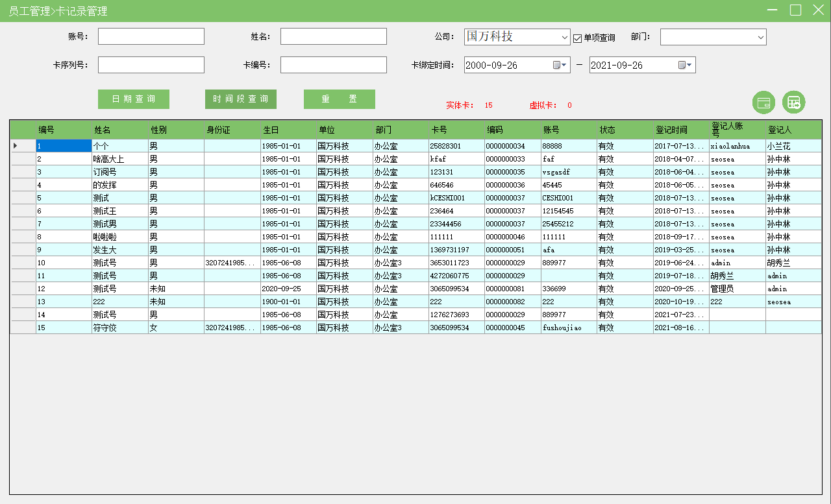Click the current row arrow indicator
Viewport: 831px width, 504px height.
pos(16,146)
